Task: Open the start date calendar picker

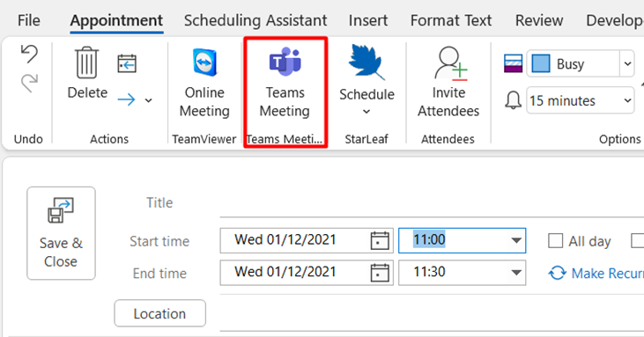Action: pos(380,241)
